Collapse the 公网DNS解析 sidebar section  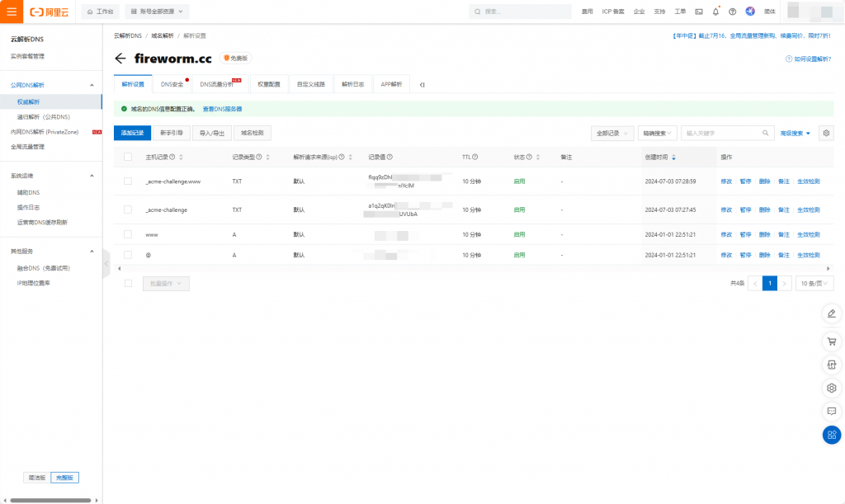coord(92,85)
